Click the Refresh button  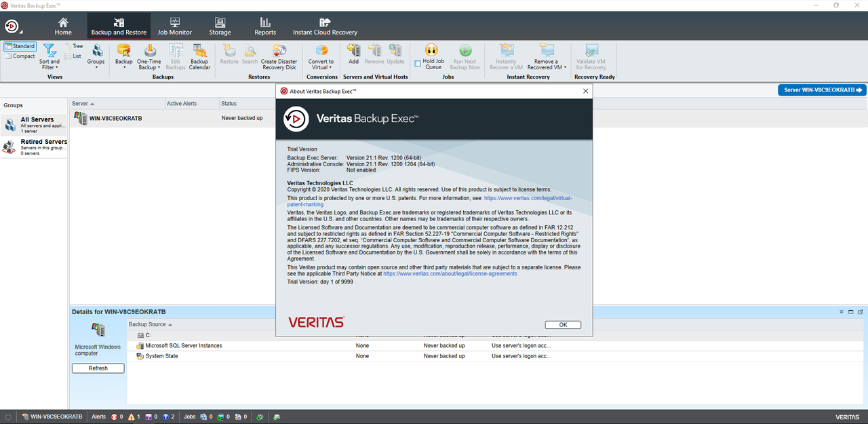[98, 368]
